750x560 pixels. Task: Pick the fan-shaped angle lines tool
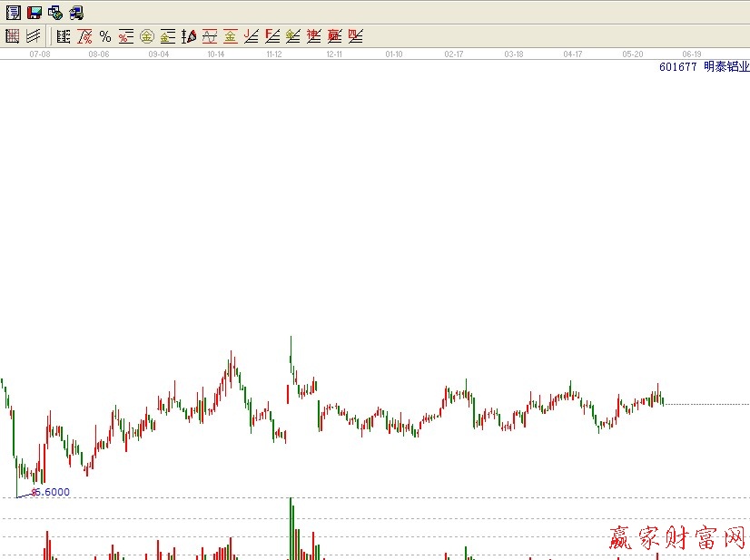(189, 36)
